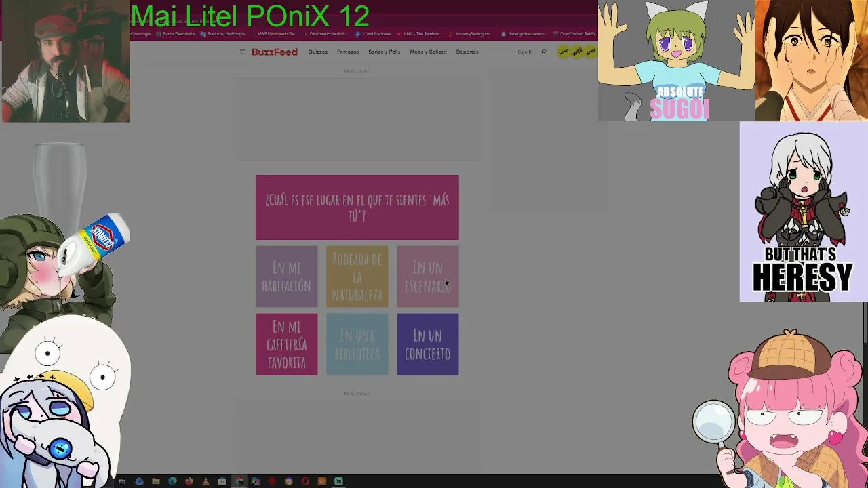868x488 pixels.
Task: Choose answer 'En mi cafetería favorita'
Action: pyautogui.click(x=286, y=344)
